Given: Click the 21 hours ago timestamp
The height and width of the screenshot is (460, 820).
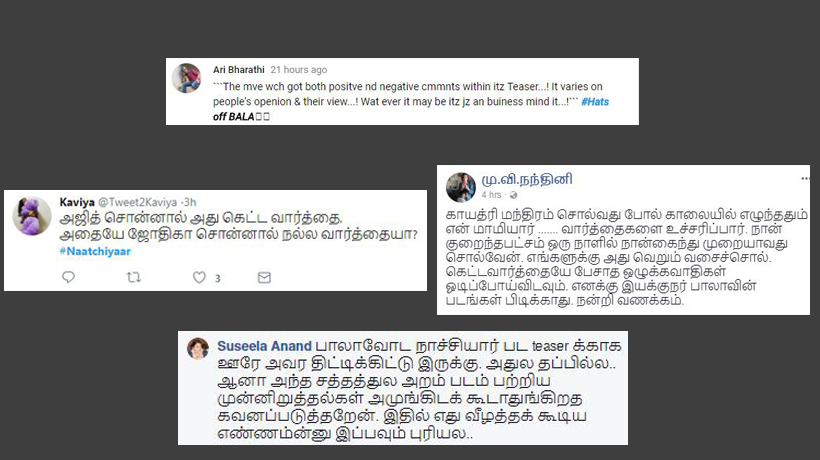Looking at the screenshot, I should click(x=299, y=70).
